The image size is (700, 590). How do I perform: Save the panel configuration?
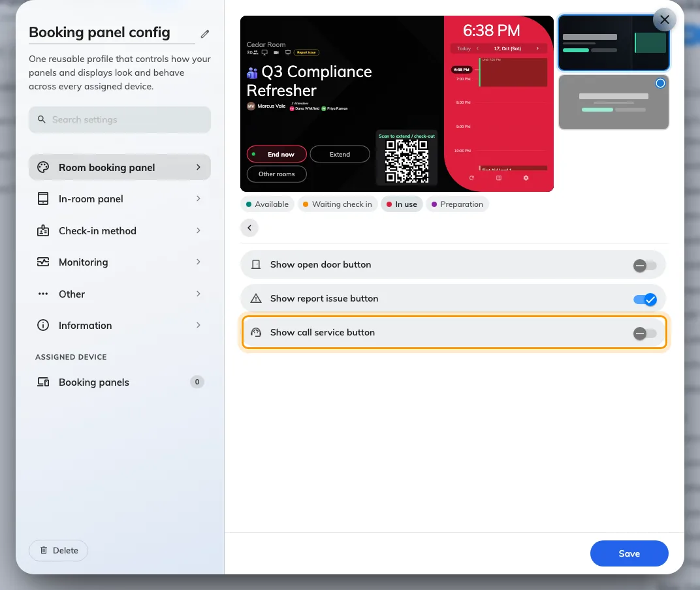coord(629,553)
